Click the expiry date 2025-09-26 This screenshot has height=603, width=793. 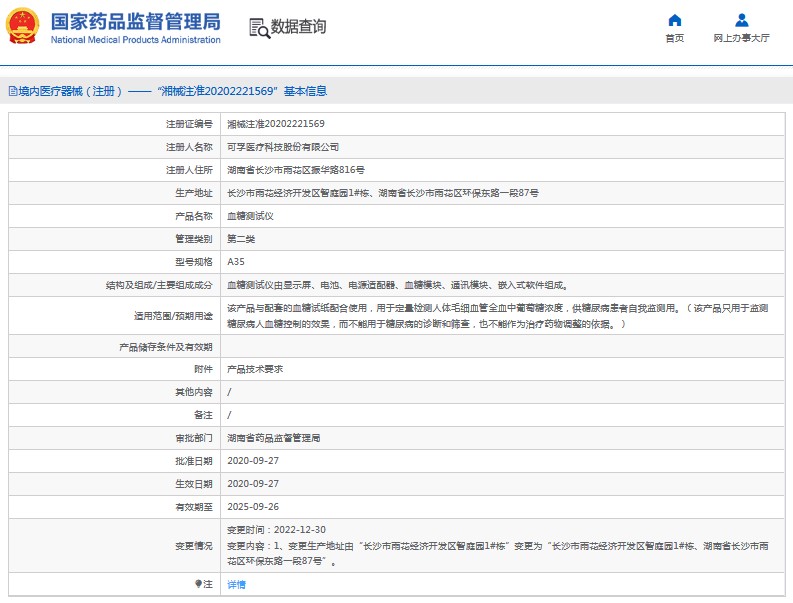[252, 506]
